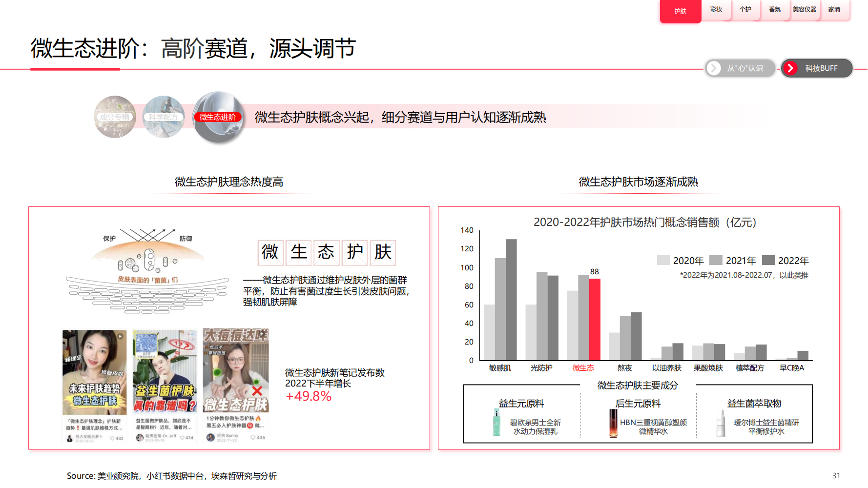Screen dimensions: 868x488
Task: Click the 科技BUFF navigation button
Action: pos(817,68)
